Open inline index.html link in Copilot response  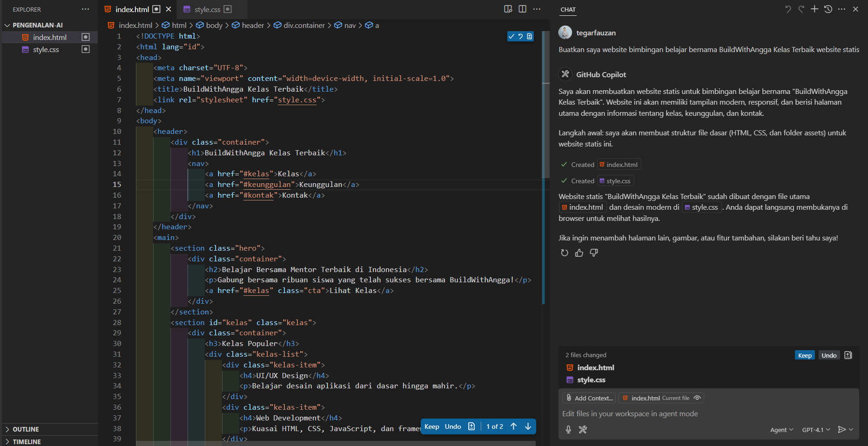coord(582,207)
